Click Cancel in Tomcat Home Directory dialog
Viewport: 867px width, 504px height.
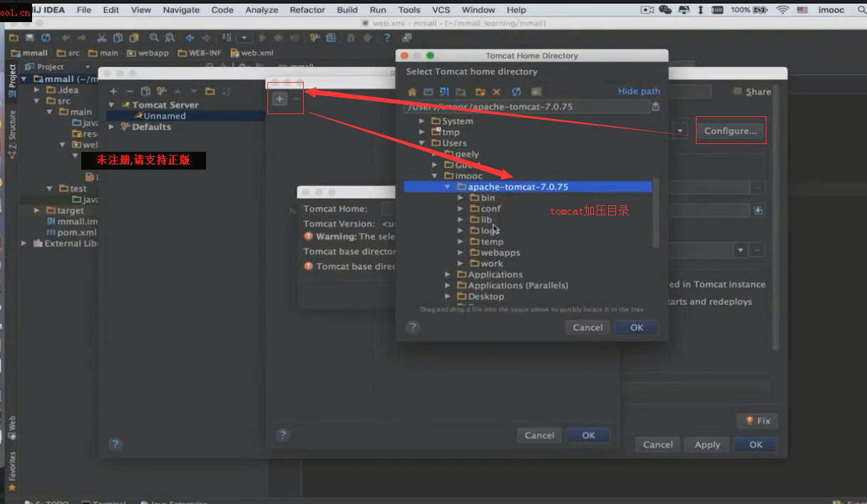588,327
